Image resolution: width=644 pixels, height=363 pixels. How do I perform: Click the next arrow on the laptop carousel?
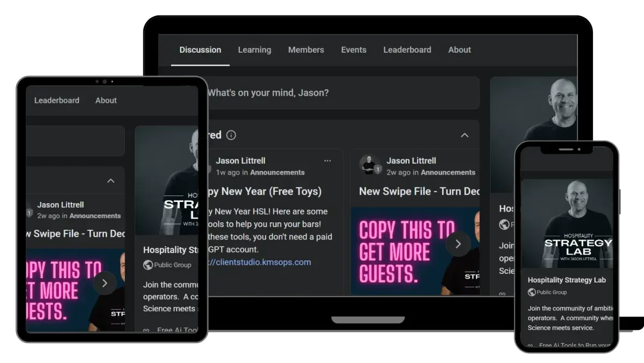pyautogui.click(x=458, y=244)
